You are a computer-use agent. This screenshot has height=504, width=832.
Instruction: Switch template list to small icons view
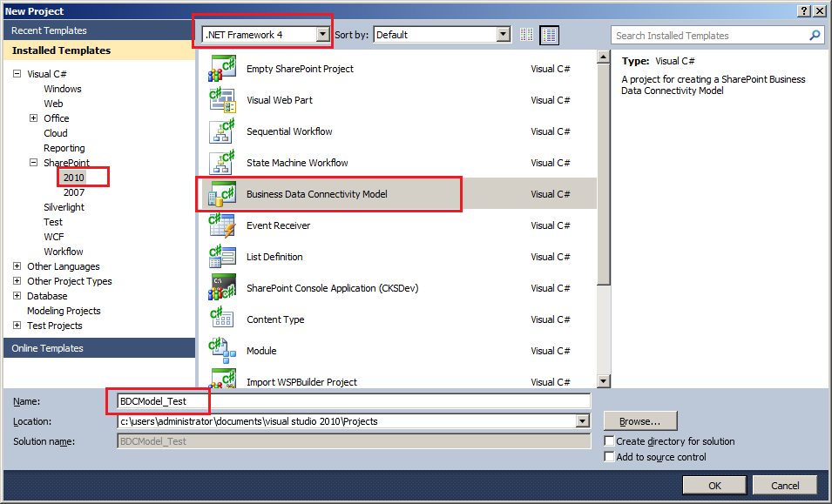pyautogui.click(x=526, y=35)
